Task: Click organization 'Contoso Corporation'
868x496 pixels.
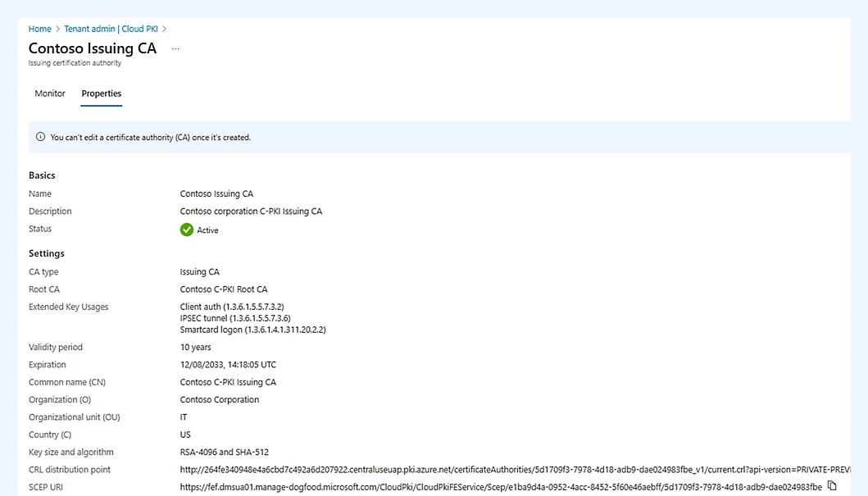Action: point(219,400)
